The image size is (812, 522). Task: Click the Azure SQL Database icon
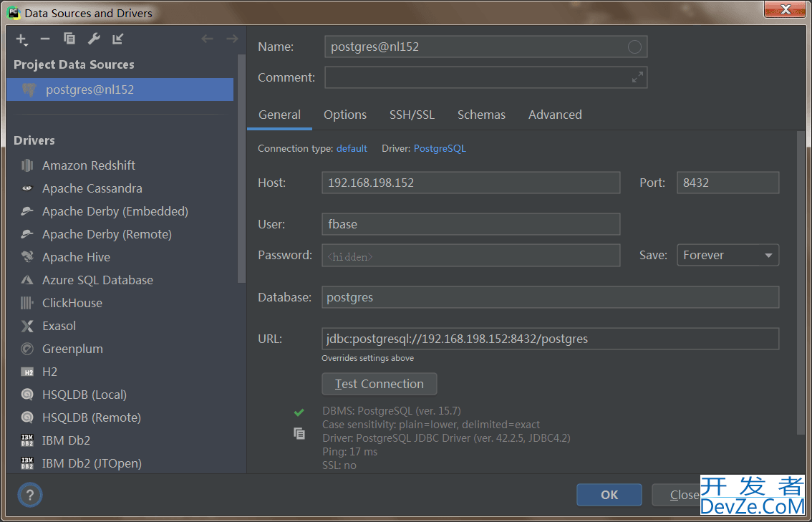27,280
